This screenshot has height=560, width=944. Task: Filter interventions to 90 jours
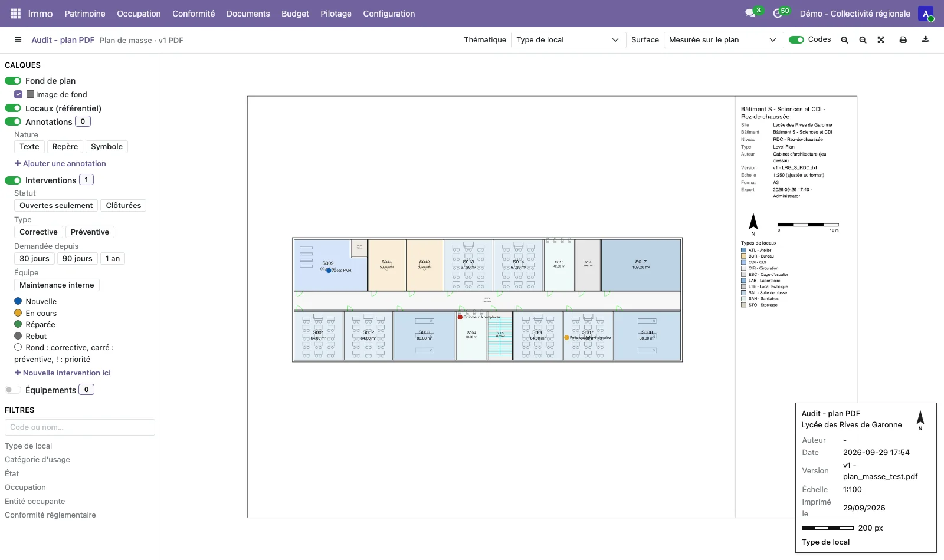[77, 259]
